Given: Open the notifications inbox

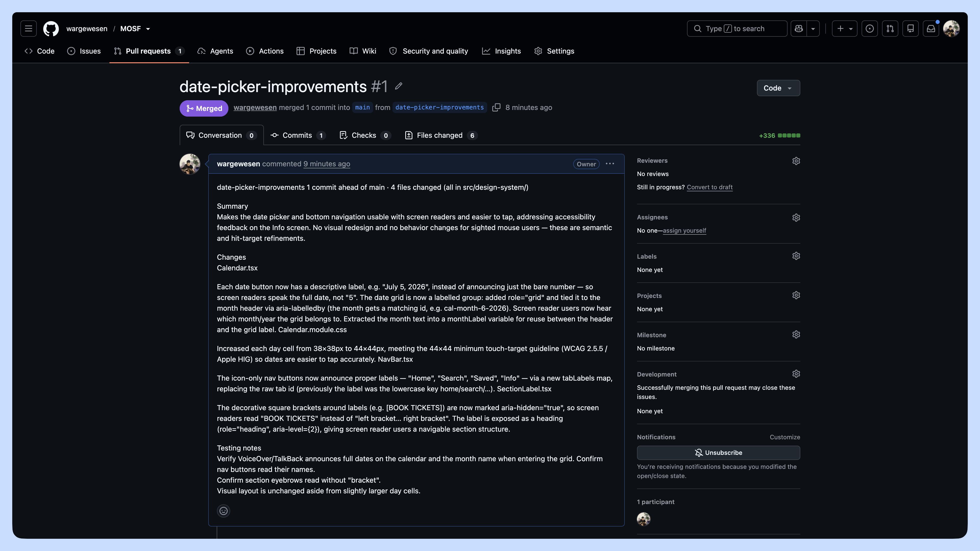Looking at the screenshot, I should click(x=931, y=29).
